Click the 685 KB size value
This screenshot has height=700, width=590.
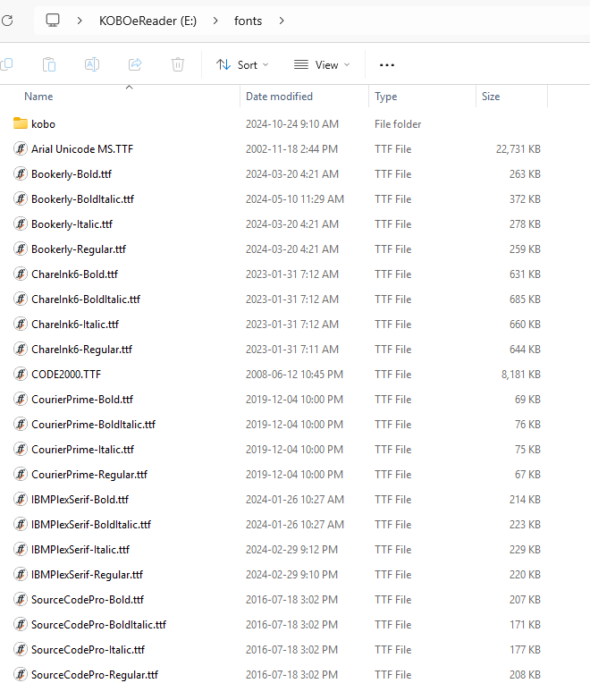[525, 299]
